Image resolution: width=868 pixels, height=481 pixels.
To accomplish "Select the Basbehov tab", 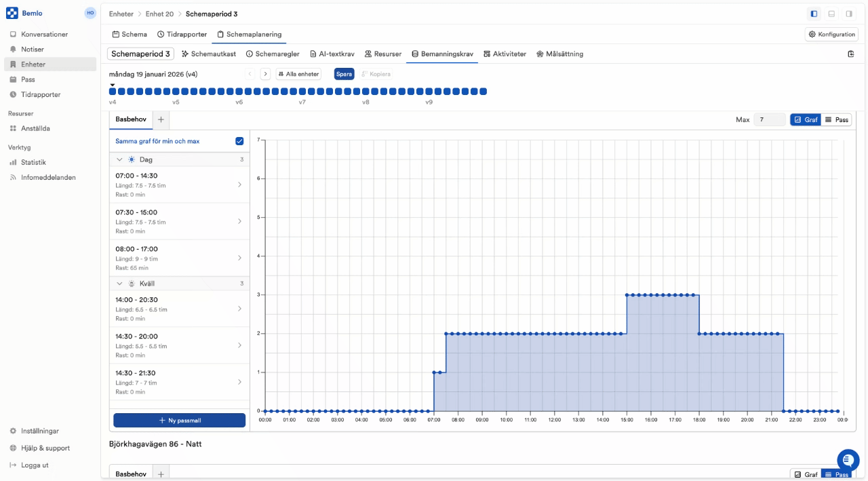I will (131, 119).
